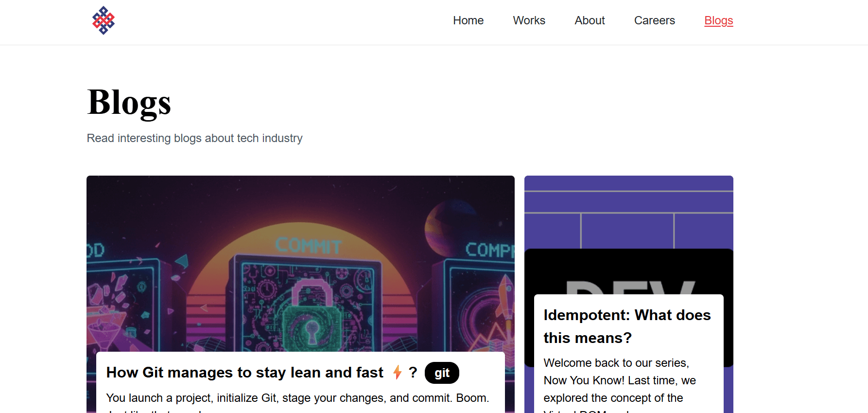Open the Git blog cover image
The width and height of the screenshot is (868, 413).
pyautogui.click(x=300, y=263)
